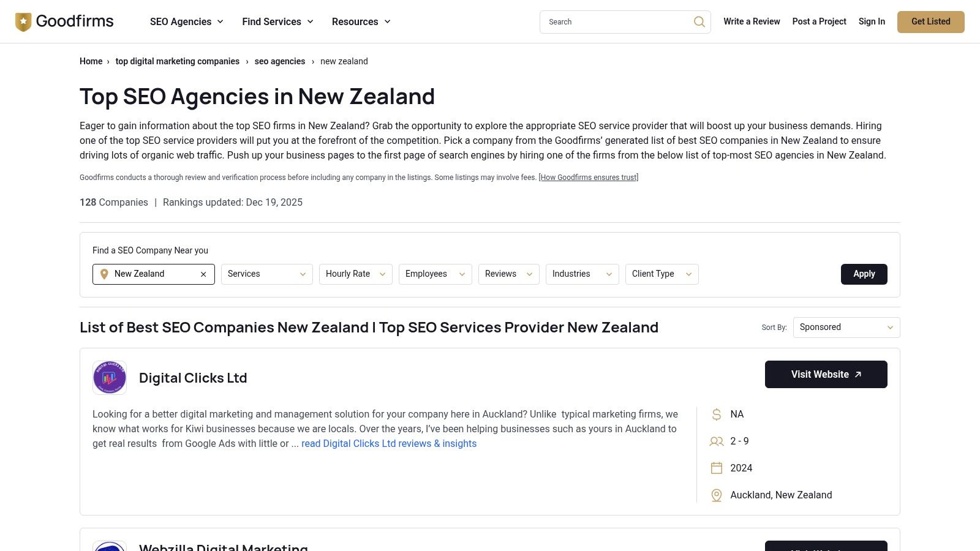980x551 pixels.
Task: Click the search magnifier icon
Action: (699, 21)
